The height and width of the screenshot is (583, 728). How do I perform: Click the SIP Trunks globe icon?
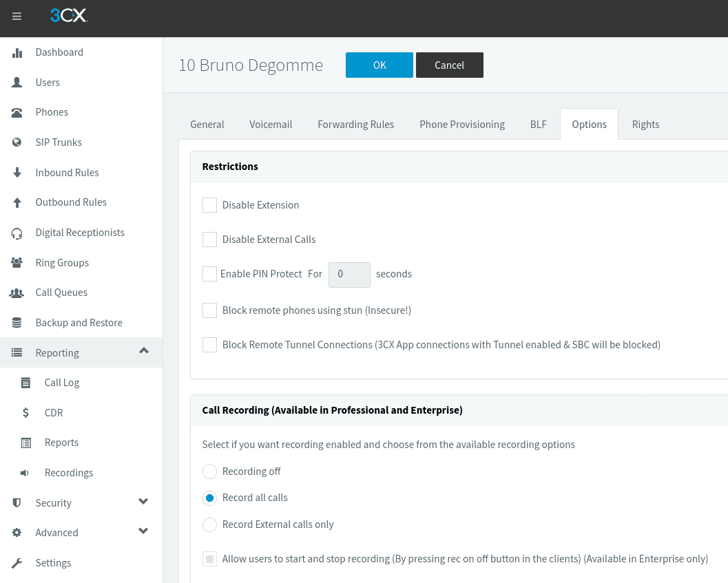click(17, 142)
